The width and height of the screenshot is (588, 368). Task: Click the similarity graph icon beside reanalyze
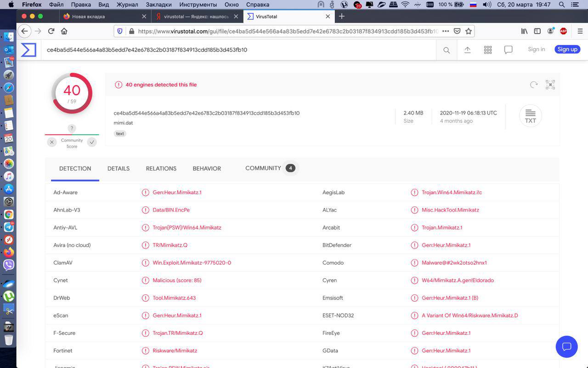[x=550, y=85]
